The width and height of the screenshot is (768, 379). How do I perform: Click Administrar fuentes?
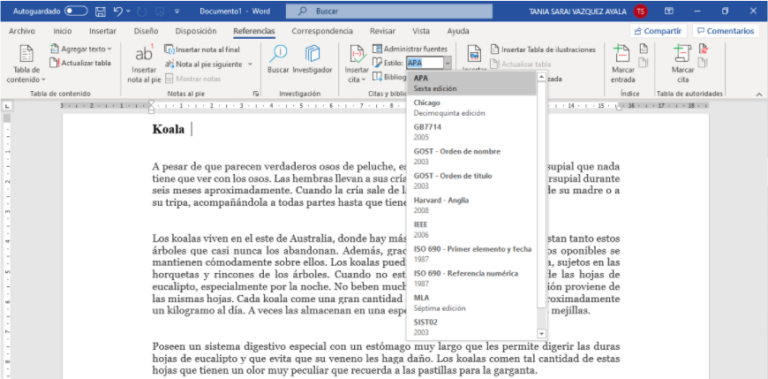pos(410,49)
